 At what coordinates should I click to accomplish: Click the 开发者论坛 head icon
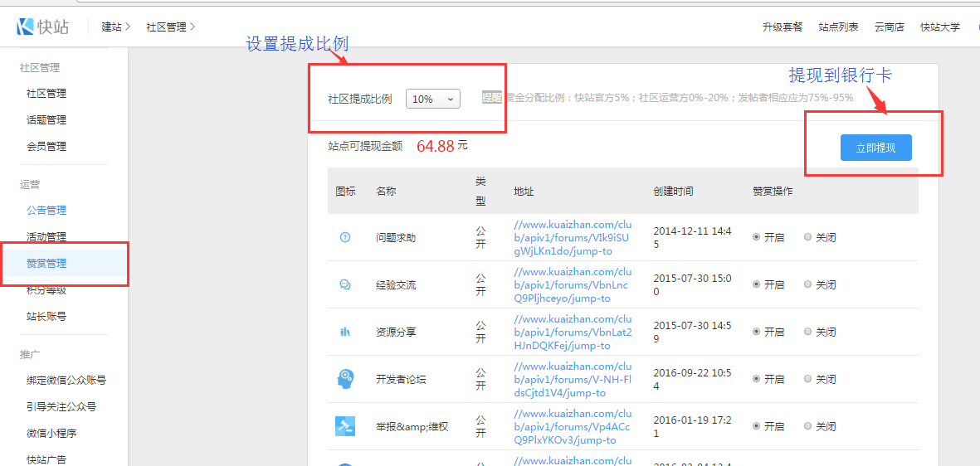[345, 379]
